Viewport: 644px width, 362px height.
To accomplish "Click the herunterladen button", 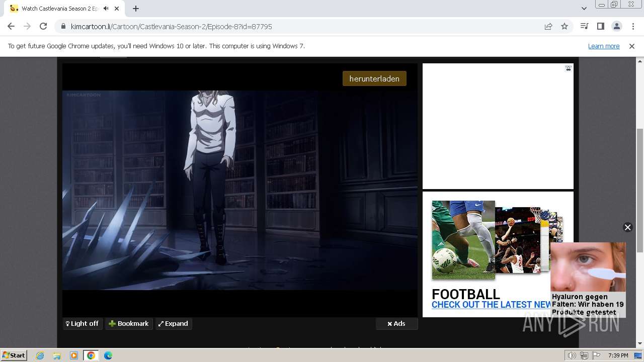I will 374,78.
